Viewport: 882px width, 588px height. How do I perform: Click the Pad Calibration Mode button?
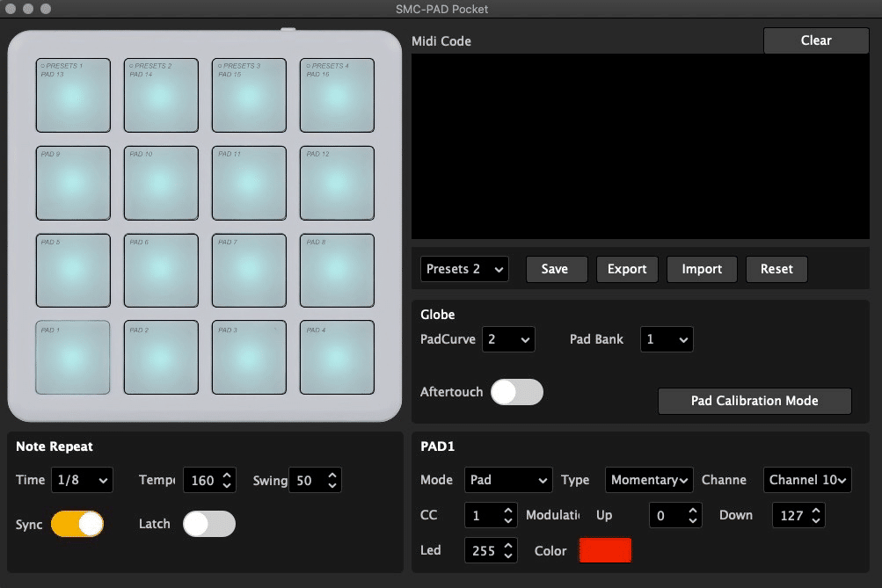[754, 401]
